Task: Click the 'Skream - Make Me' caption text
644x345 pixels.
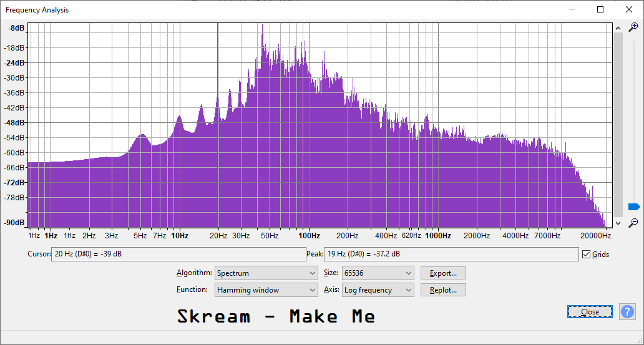Action: pyautogui.click(x=276, y=317)
